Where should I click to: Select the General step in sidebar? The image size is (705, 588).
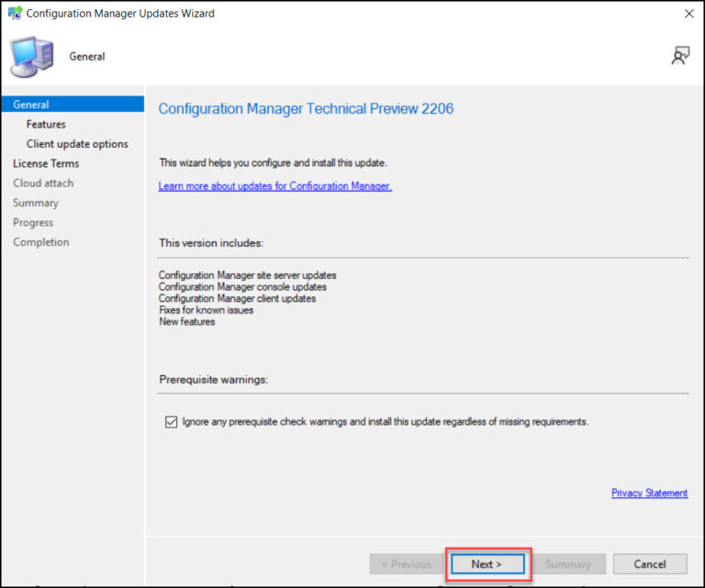[73, 105]
